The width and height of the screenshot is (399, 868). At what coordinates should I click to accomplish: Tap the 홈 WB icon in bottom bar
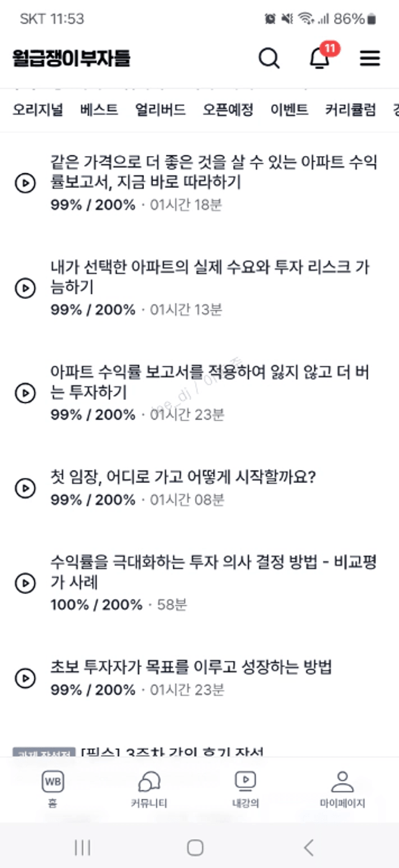click(x=52, y=788)
